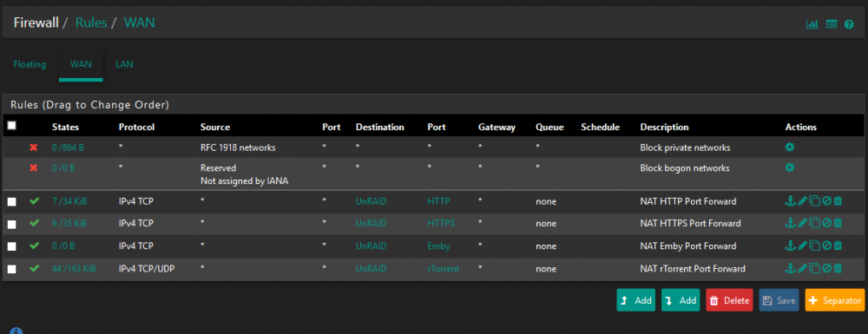
Task: Click the red Delete button
Action: (x=729, y=300)
